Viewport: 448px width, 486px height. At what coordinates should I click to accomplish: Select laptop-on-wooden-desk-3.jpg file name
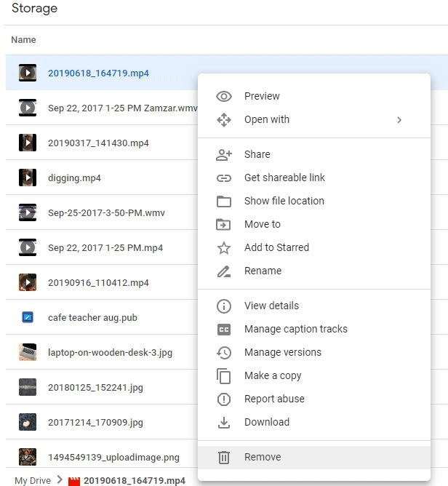[x=110, y=353]
